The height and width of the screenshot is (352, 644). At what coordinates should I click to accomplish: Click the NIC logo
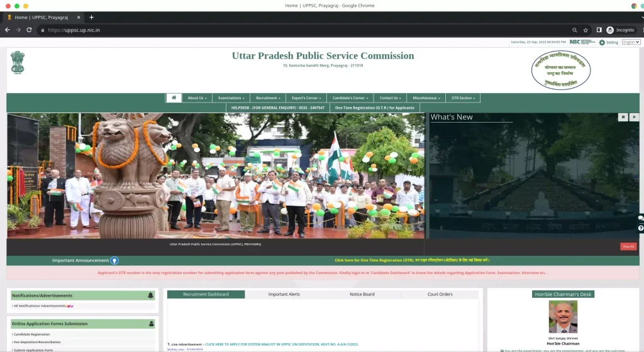point(582,42)
